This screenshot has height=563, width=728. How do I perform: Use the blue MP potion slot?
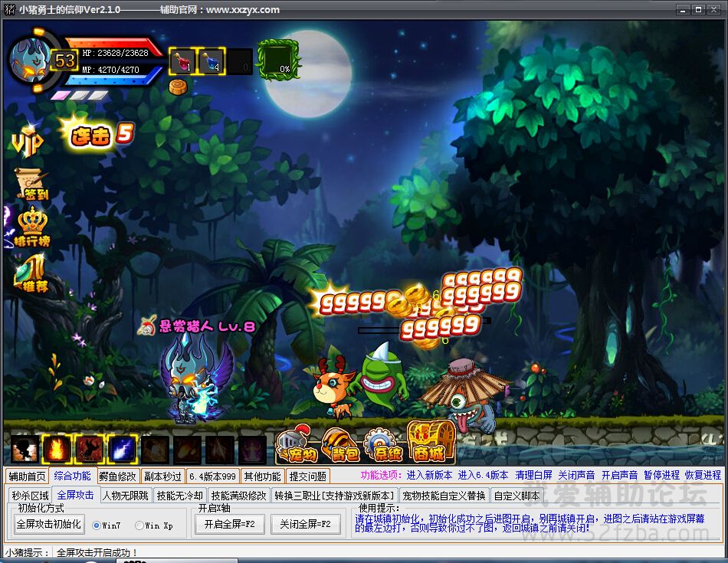tap(212, 61)
